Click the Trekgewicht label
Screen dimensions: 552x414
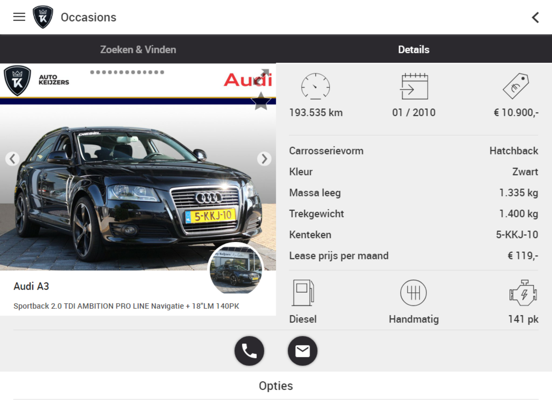point(316,214)
